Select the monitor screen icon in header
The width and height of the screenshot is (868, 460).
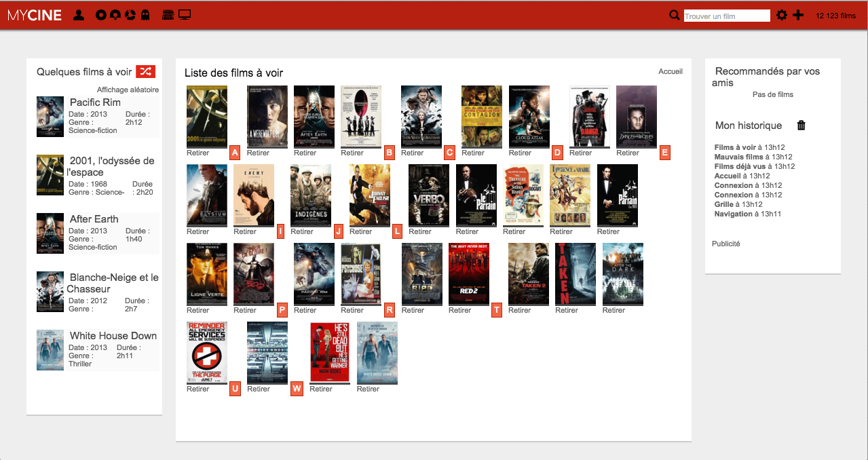click(184, 15)
